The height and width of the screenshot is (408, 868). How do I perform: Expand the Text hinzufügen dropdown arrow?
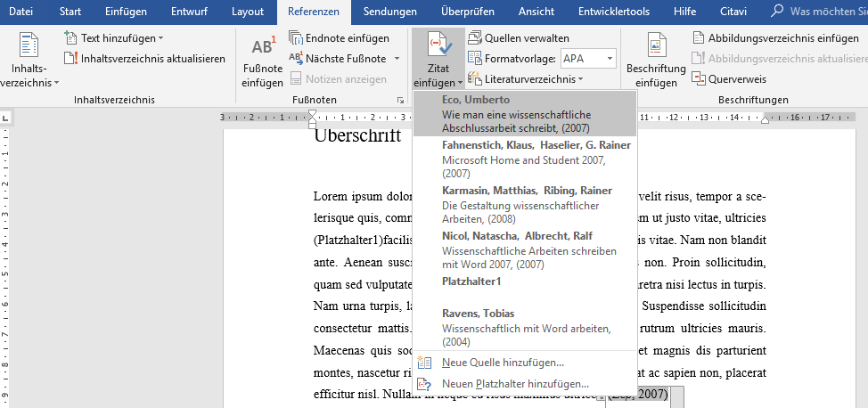click(161, 38)
